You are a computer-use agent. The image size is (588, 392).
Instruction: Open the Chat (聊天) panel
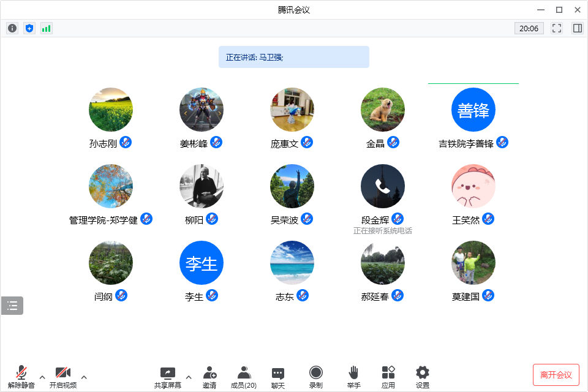point(278,377)
